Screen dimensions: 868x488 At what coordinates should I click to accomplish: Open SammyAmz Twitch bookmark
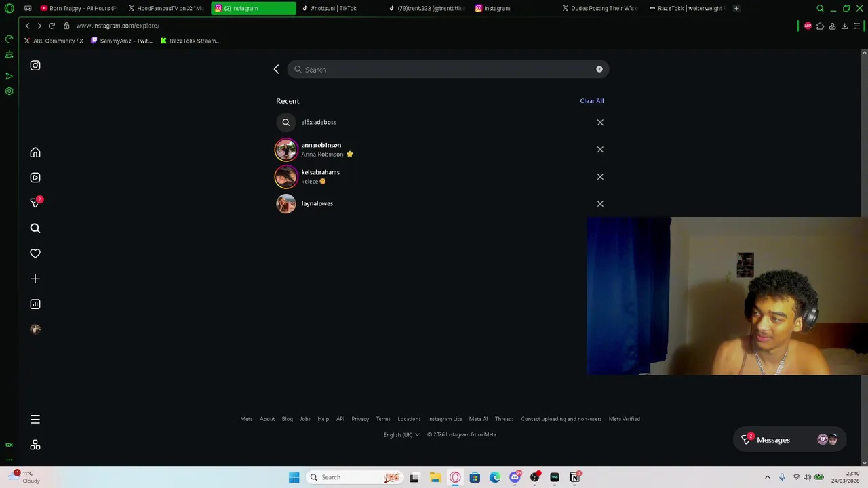pos(121,41)
